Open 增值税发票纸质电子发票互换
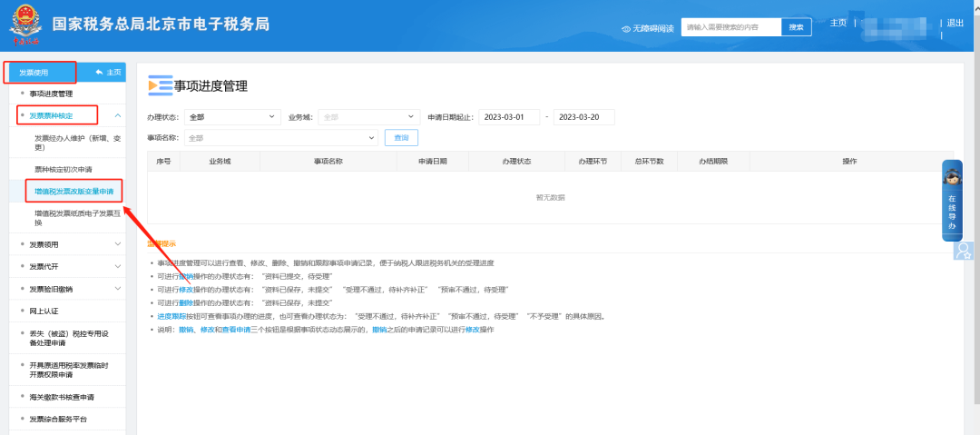This screenshot has width=980, height=435. coord(77,218)
